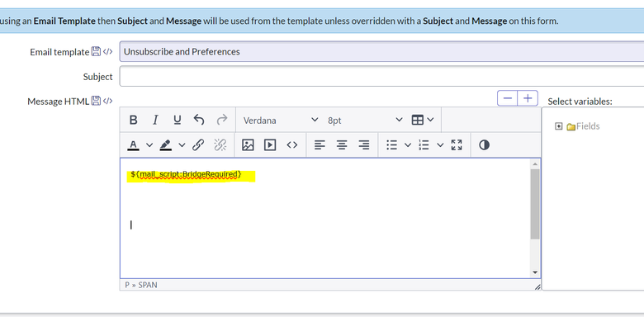
Task: Click code icon beside Message HTML label
Action: [x=107, y=101]
